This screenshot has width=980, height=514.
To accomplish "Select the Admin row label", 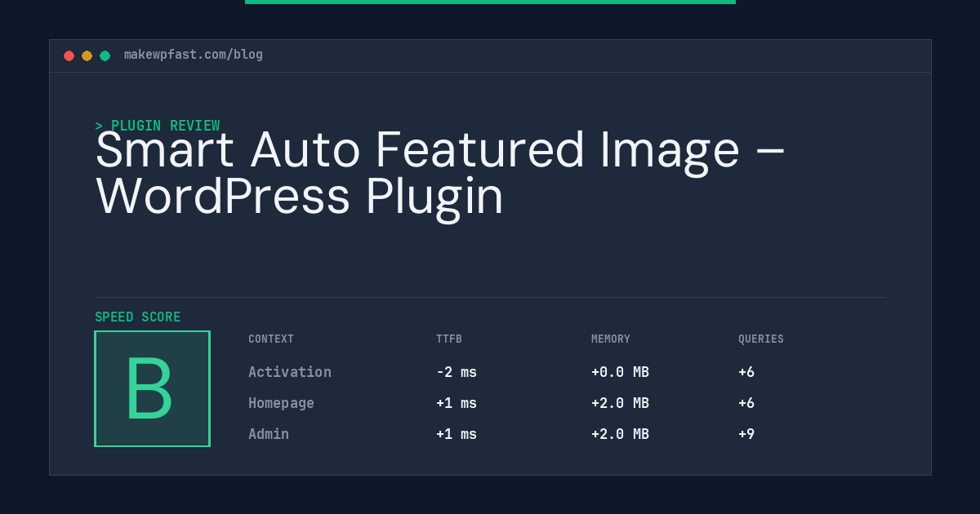I will tap(269, 434).
